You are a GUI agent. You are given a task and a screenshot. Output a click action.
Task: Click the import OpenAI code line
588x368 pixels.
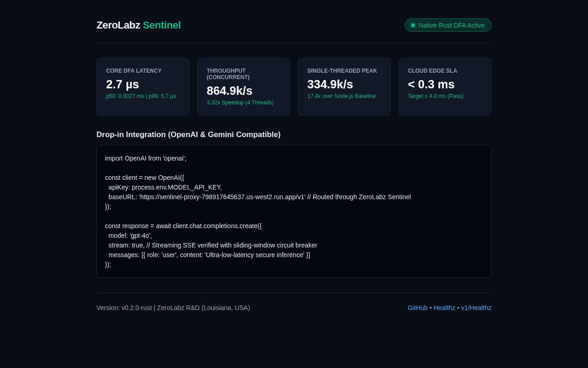click(x=146, y=158)
